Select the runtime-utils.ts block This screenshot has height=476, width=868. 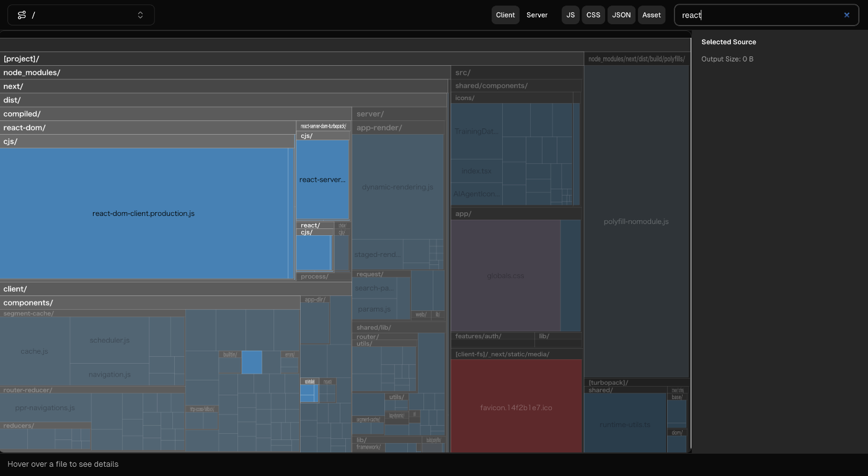point(626,424)
